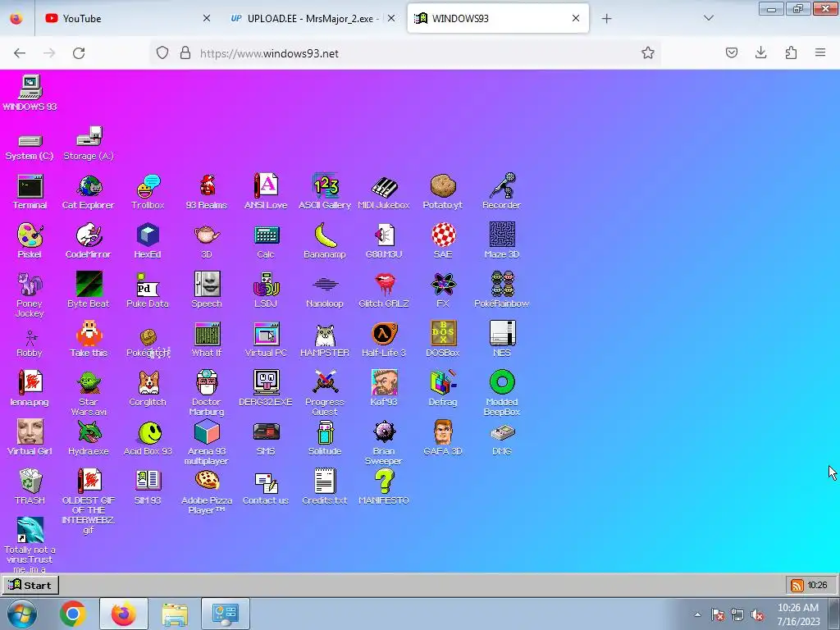Open Virtual PC icon

(266, 339)
